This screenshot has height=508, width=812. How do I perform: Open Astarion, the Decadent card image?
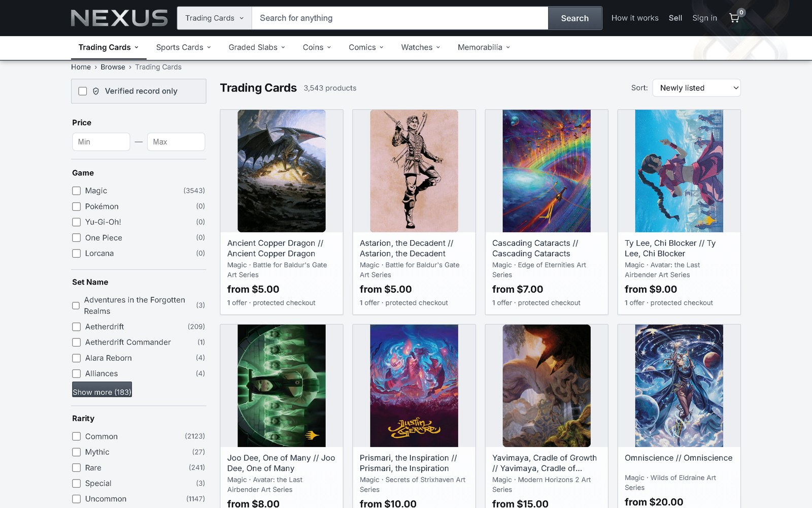click(414, 171)
